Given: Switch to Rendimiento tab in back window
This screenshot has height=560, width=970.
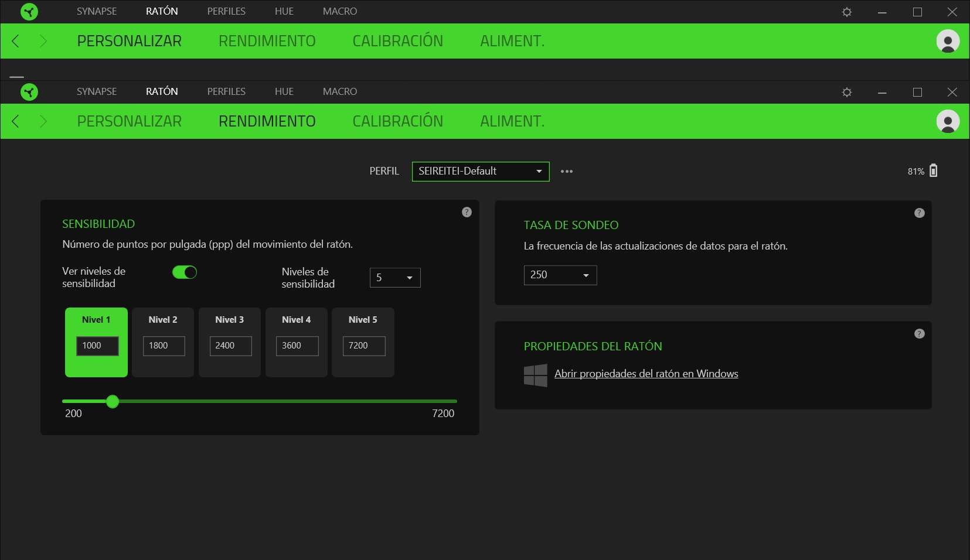Looking at the screenshot, I should [x=267, y=41].
